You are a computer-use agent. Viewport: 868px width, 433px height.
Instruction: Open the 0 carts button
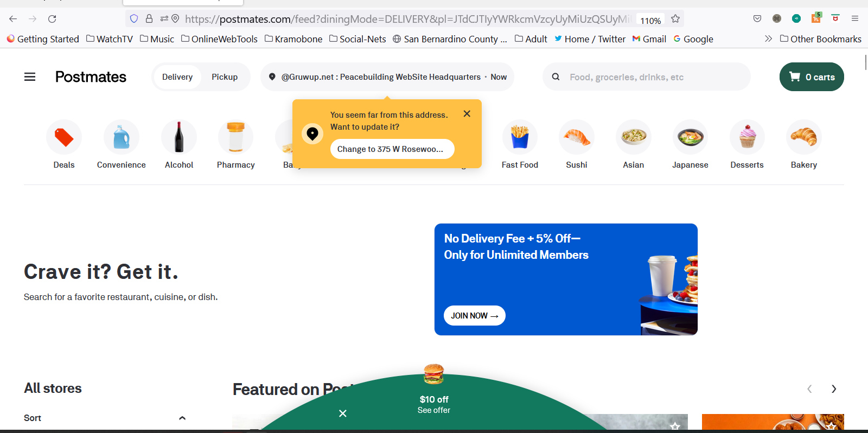(x=812, y=77)
